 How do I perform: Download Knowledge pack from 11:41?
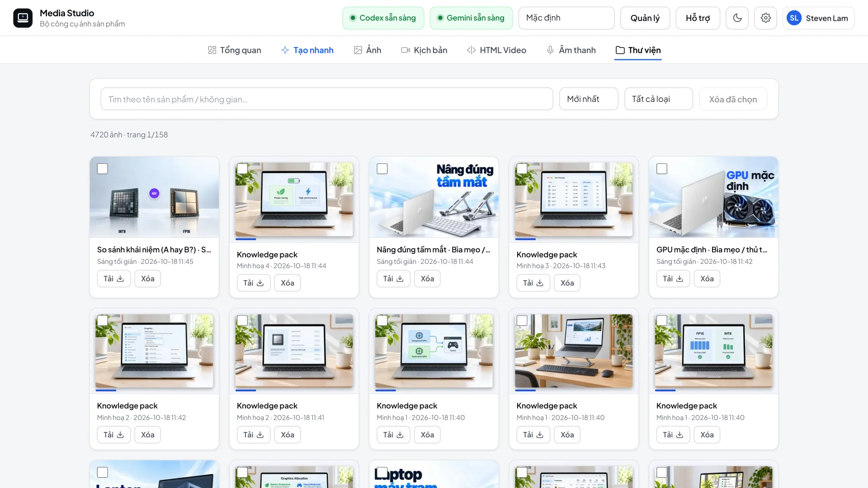(254, 435)
